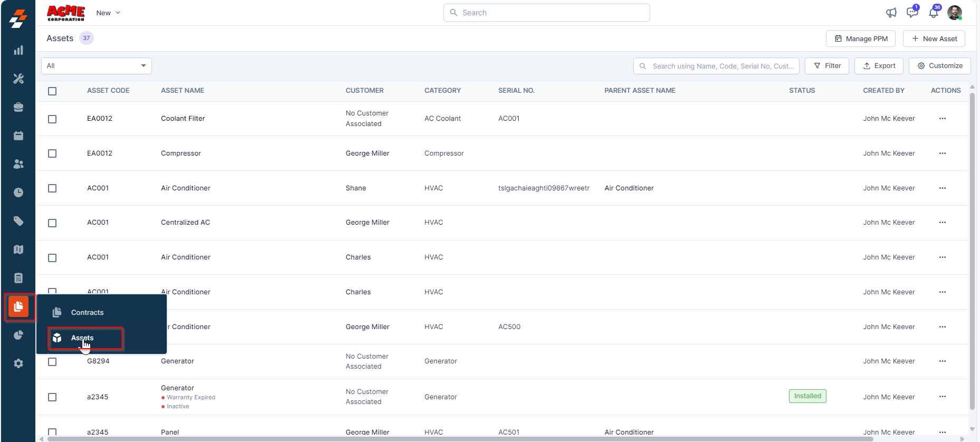
Task: Open the chat messages icon in header
Action: click(x=912, y=13)
